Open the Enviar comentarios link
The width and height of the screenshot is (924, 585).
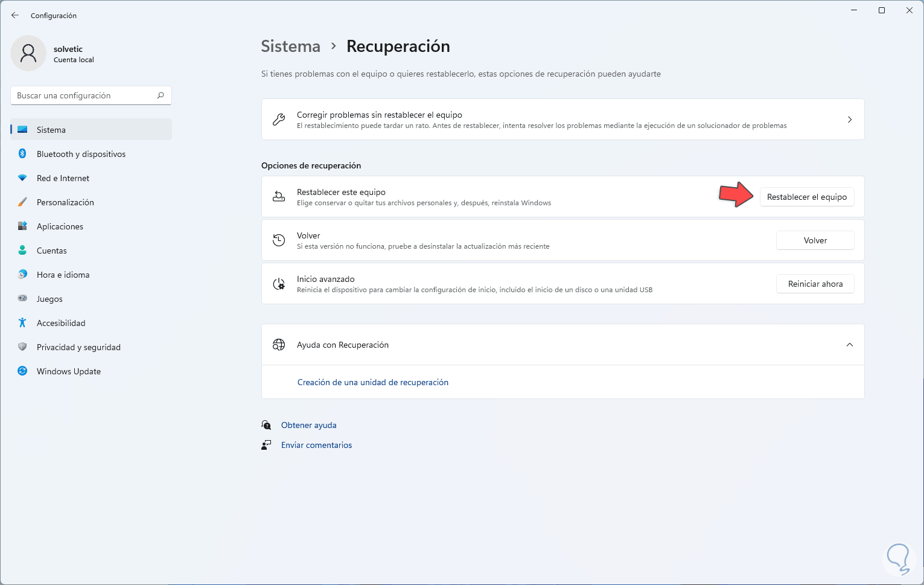point(316,445)
